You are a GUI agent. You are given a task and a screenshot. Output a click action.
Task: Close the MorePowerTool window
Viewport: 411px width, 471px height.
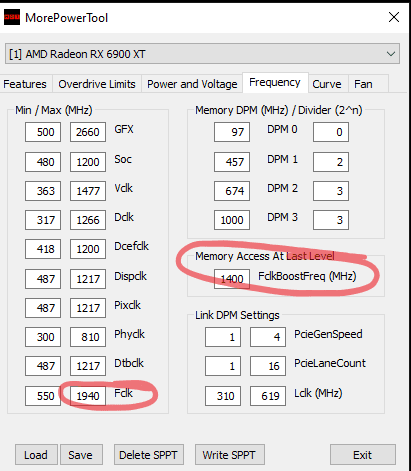[x=394, y=17]
